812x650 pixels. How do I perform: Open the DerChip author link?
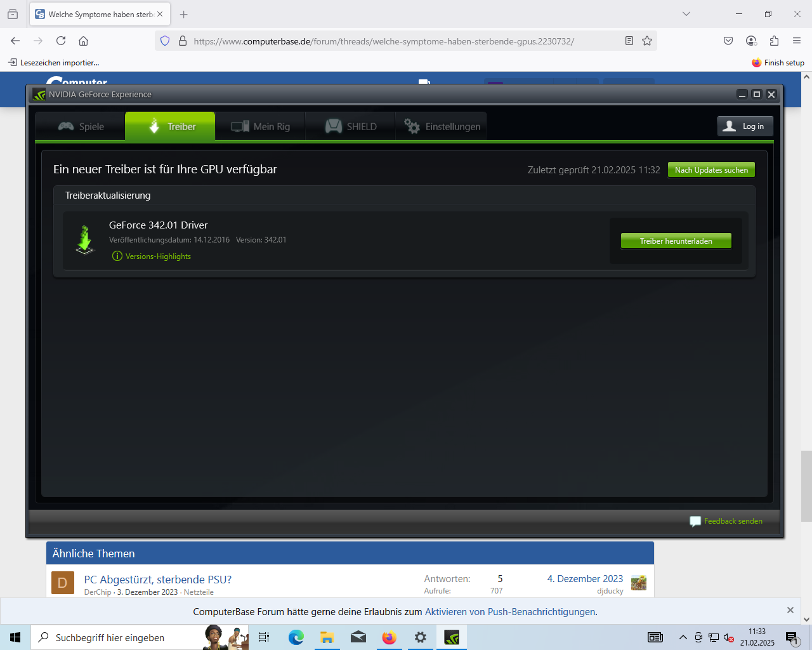(98, 592)
